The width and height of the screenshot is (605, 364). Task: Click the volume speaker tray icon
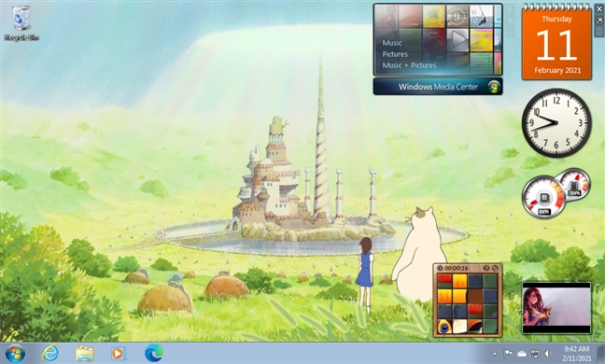pyautogui.click(x=548, y=353)
